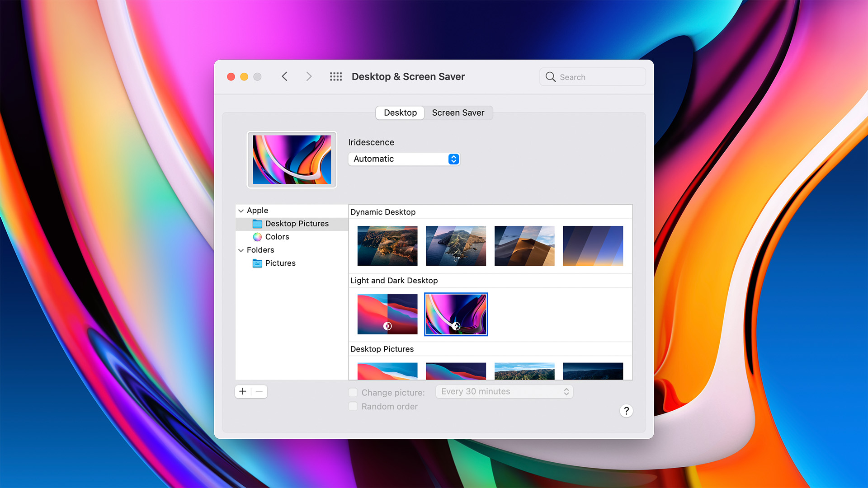Add a folder with the plus button
This screenshot has width=868, height=488.
pyautogui.click(x=243, y=391)
